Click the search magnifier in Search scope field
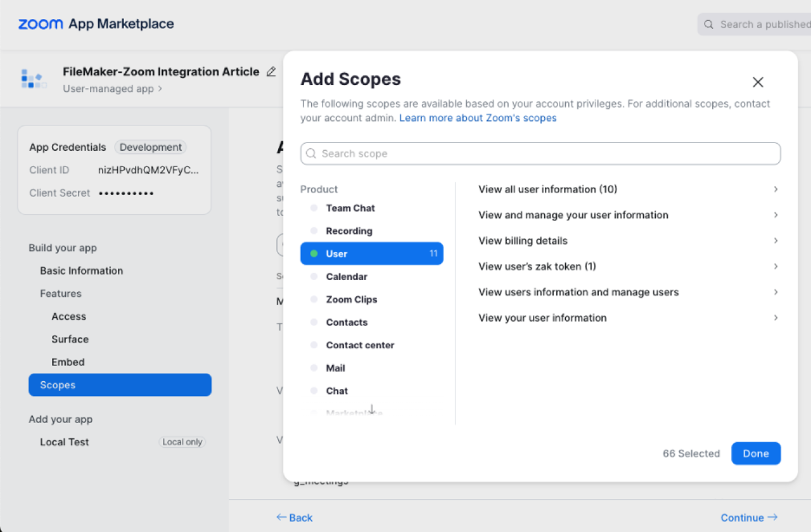 [x=311, y=153]
